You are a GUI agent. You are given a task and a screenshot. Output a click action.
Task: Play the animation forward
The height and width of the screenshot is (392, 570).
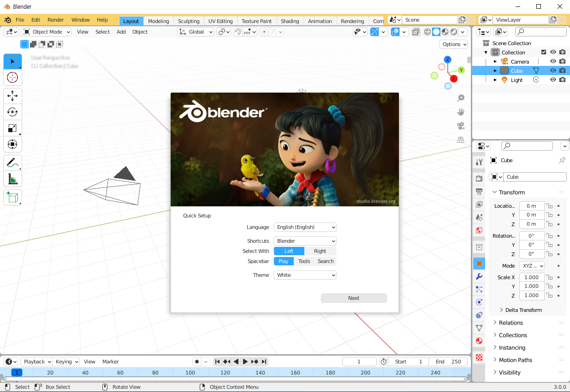(245, 362)
